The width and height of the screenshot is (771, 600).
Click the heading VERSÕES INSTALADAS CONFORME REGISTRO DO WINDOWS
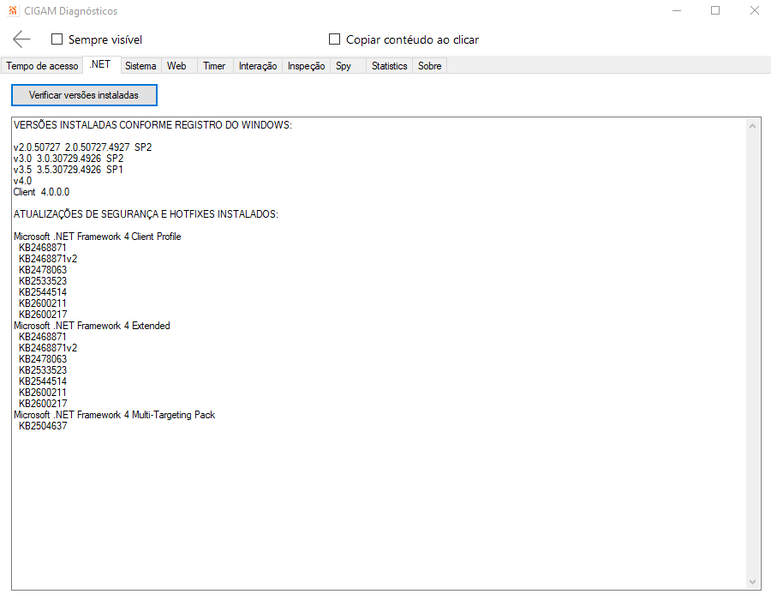point(153,125)
